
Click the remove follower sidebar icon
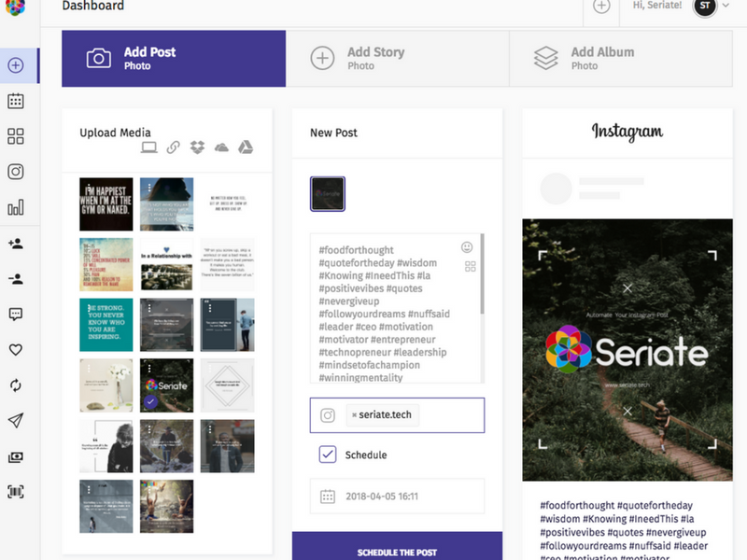click(16, 278)
